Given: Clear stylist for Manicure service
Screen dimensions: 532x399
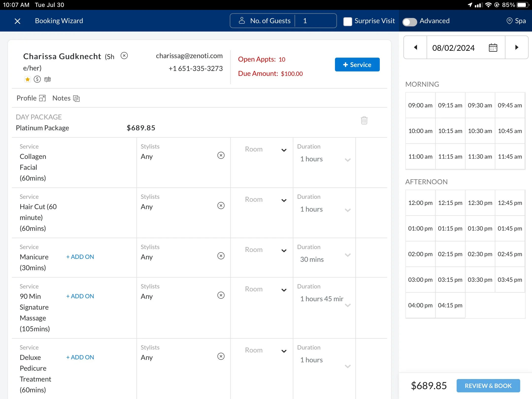Looking at the screenshot, I should (x=221, y=256).
